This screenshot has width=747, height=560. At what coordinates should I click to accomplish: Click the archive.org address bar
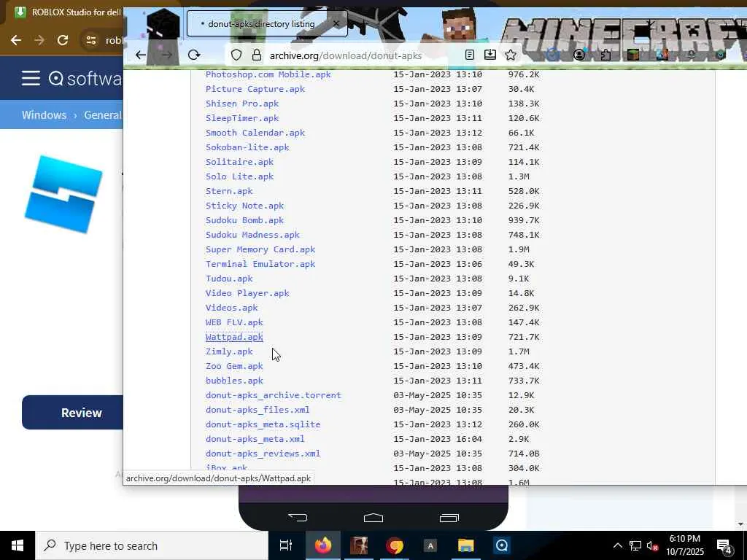(345, 55)
